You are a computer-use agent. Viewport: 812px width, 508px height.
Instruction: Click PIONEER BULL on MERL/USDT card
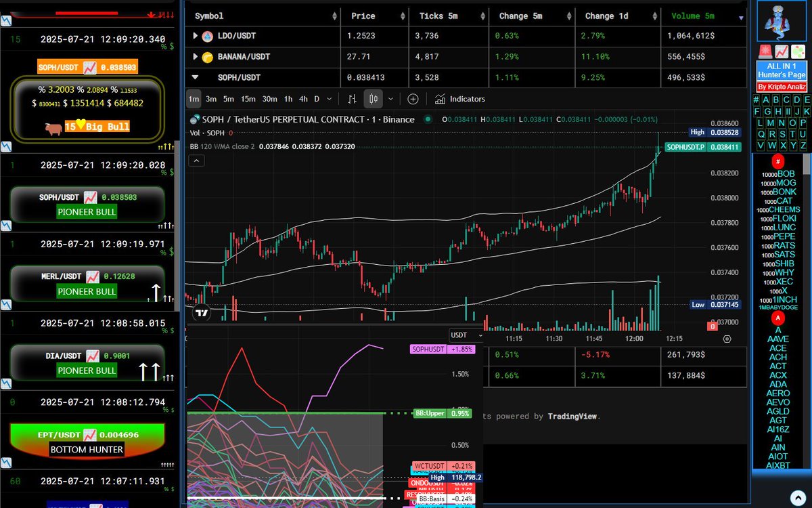87,291
